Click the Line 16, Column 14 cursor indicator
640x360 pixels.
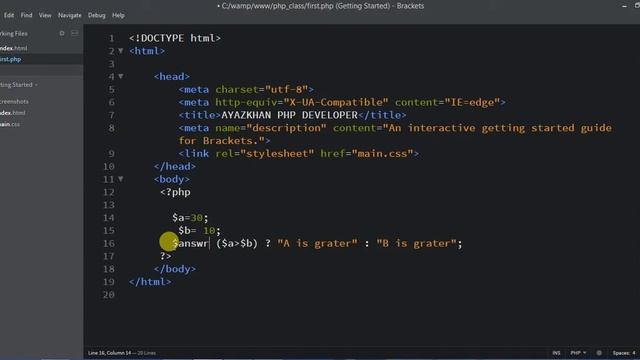pos(110,353)
